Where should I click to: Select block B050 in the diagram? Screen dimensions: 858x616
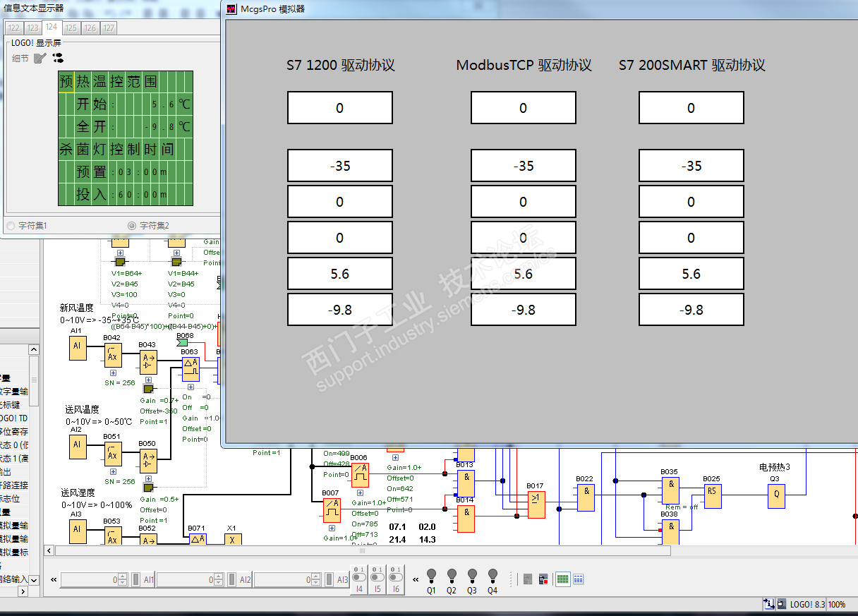147,461
